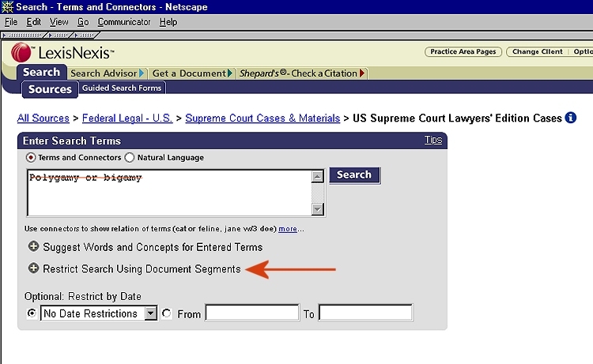Click the Practice Area Pages button
The width and height of the screenshot is (593, 364).
tap(463, 52)
